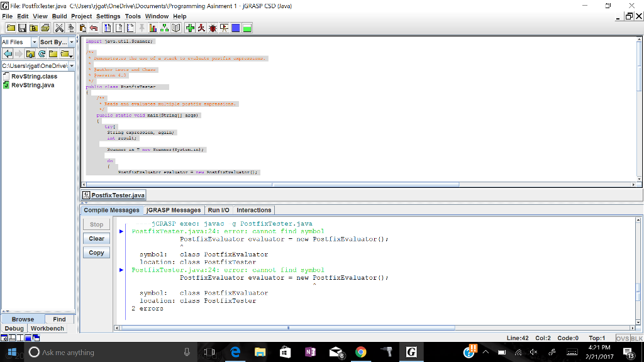Image resolution: width=644 pixels, height=362 pixels.
Task: Open the Project menu
Action: (82, 16)
